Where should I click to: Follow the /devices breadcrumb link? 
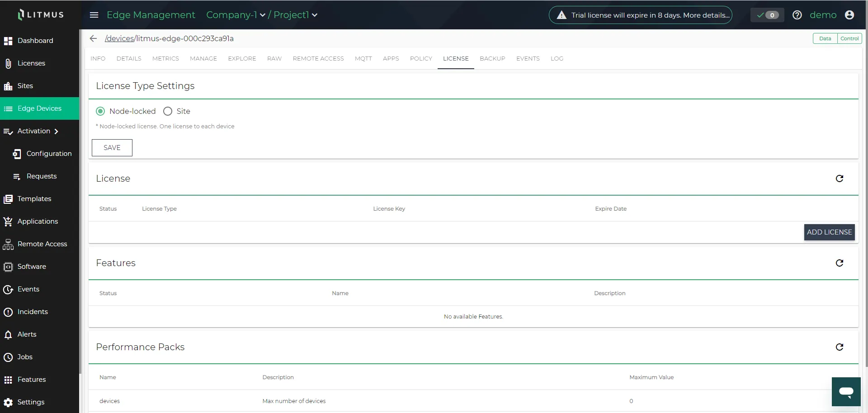tap(119, 38)
